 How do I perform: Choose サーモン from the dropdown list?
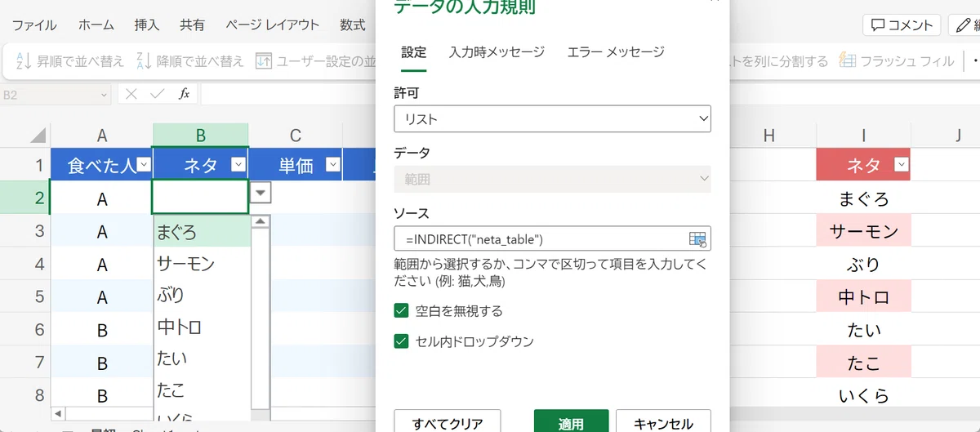click(203, 264)
